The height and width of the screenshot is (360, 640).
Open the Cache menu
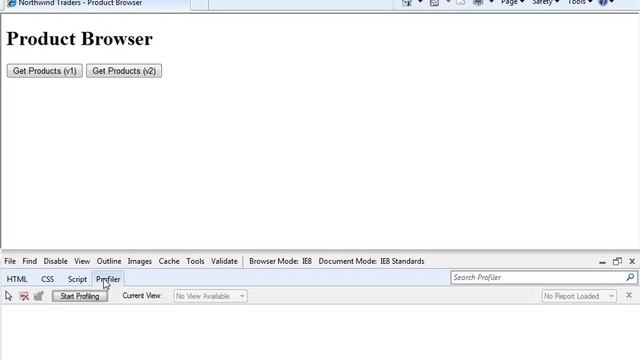pos(169,261)
